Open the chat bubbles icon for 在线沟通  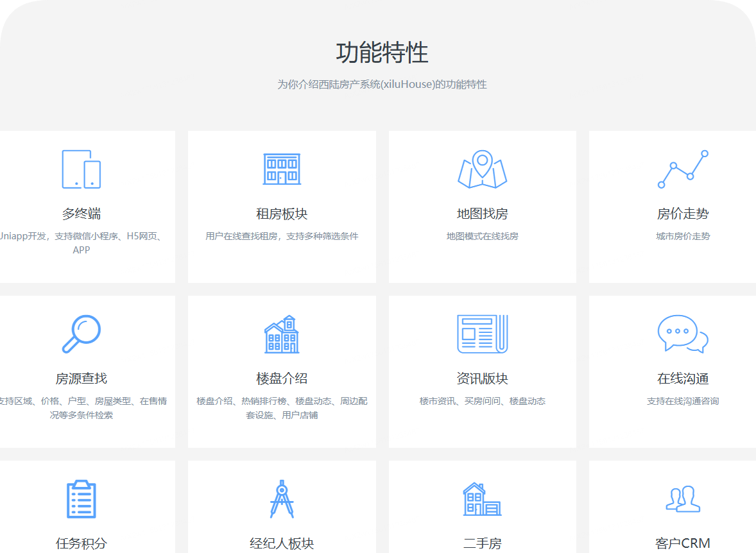(x=683, y=334)
